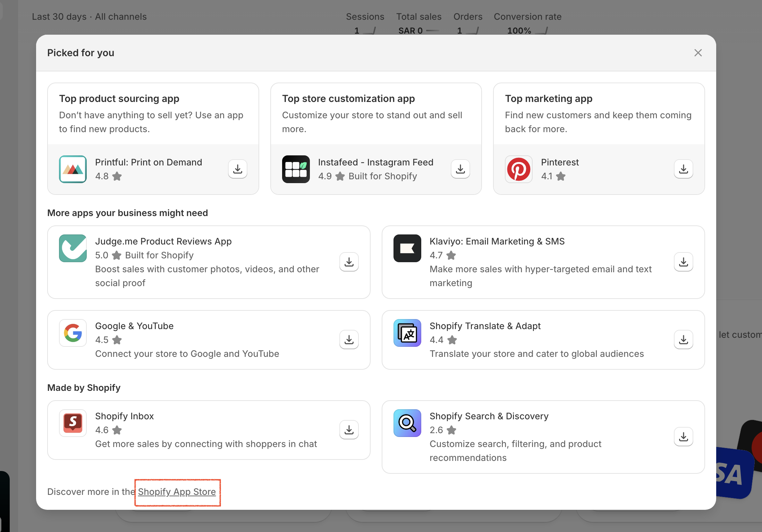This screenshot has height=532, width=762.
Task: Open the Pinterest app logo
Action: (519, 169)
